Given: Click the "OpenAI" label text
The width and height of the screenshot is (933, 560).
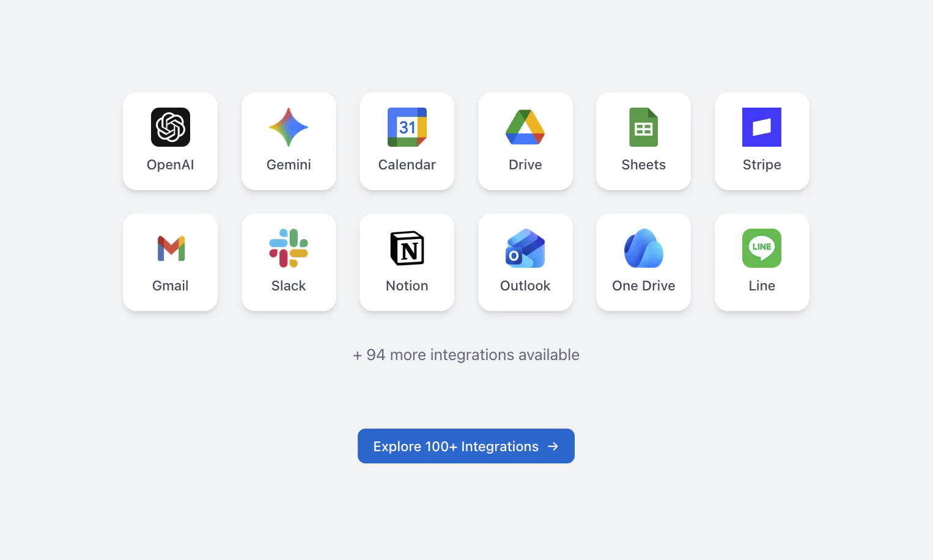Looking at the screenshot, I should [x=171, y=165].
